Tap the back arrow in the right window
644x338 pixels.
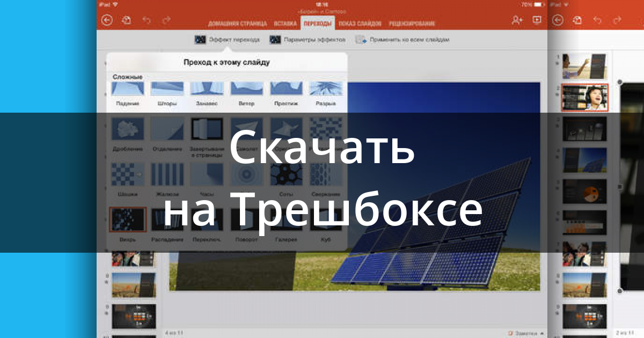[558, 20]
